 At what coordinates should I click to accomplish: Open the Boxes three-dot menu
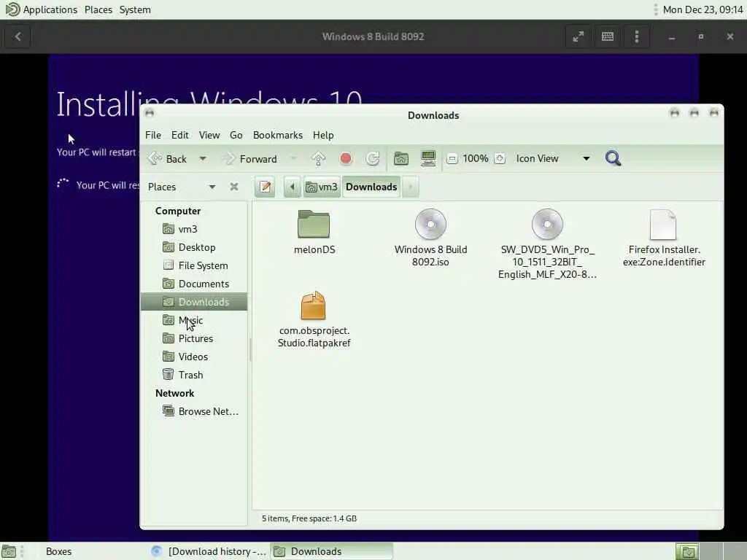637,36
